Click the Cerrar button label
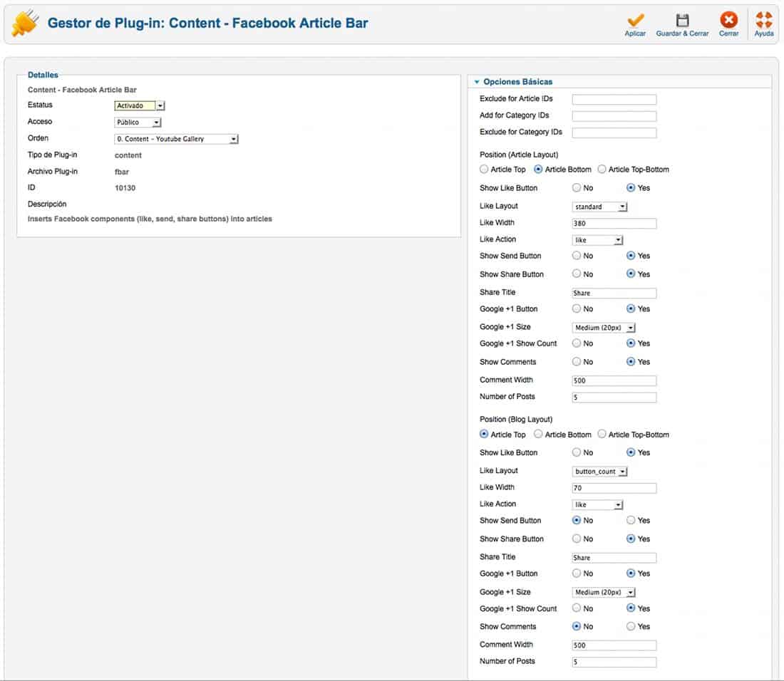Image resolution: width=784 pixels, height=681 pixels. tap(728, 33)
